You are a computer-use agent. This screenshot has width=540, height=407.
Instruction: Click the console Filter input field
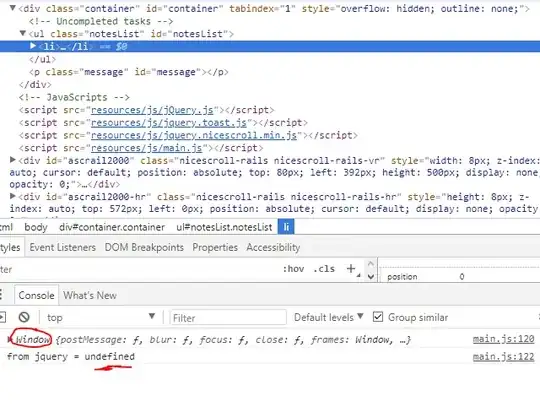click(228, 317)
